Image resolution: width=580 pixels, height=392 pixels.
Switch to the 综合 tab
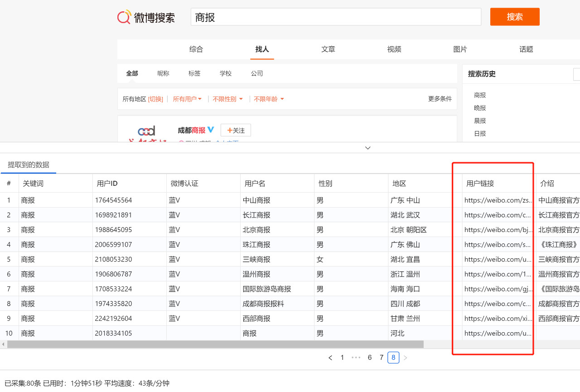coord(196,49)
